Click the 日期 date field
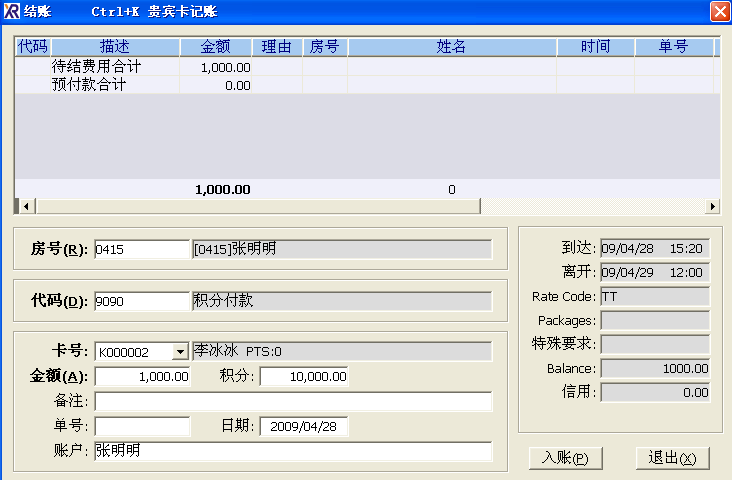The height and width of the screenshot is (480, 732). click(x=304, y=426)
